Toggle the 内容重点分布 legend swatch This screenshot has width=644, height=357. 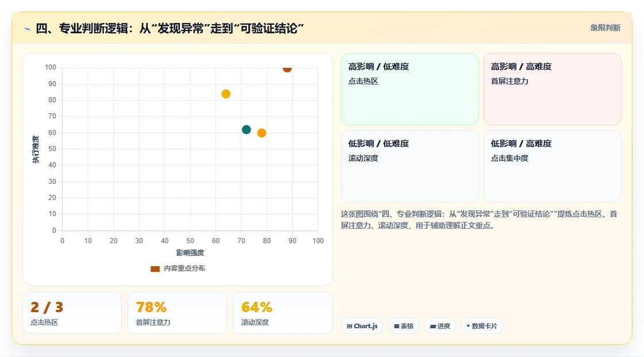click(x=155, y=268)
